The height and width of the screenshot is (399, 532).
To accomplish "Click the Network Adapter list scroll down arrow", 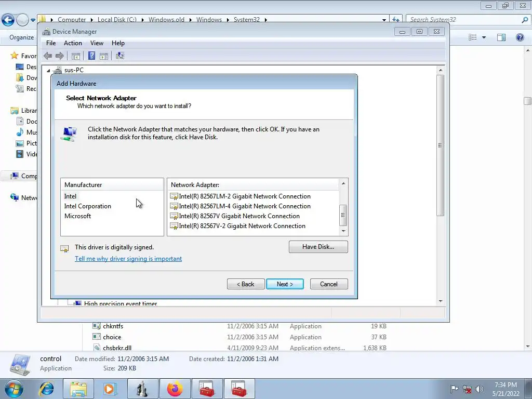I will click(343, 231).
